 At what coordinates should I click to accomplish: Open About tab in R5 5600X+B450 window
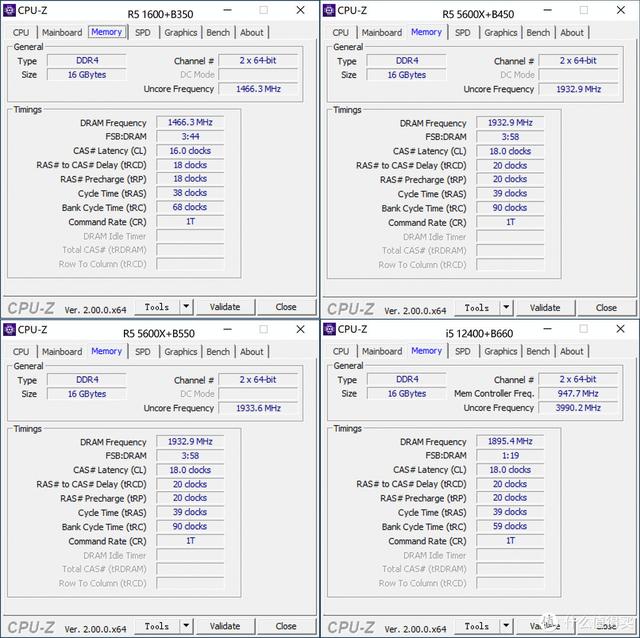tap(572, 33)
